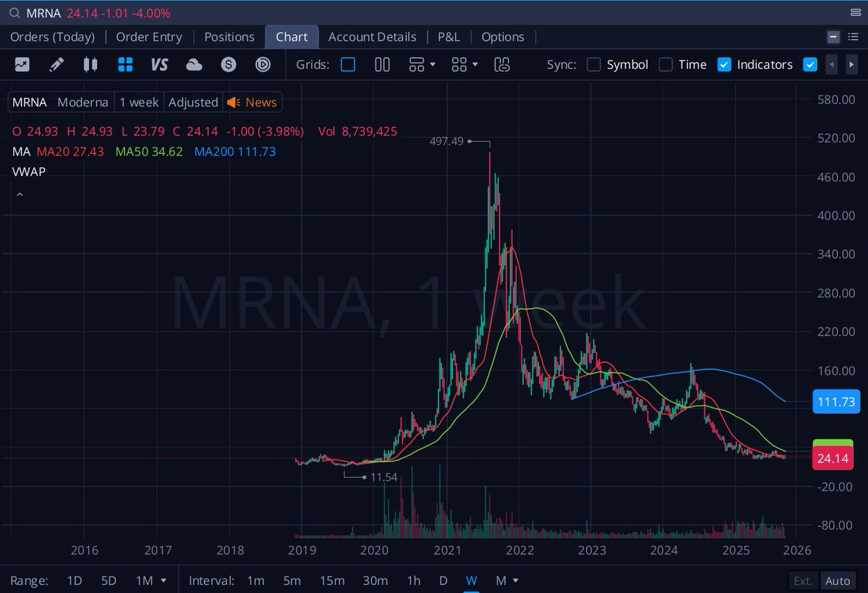Viewport: 868px width, 593px height.
Task: Select the Chart tab
Action: tap(292, 36)
